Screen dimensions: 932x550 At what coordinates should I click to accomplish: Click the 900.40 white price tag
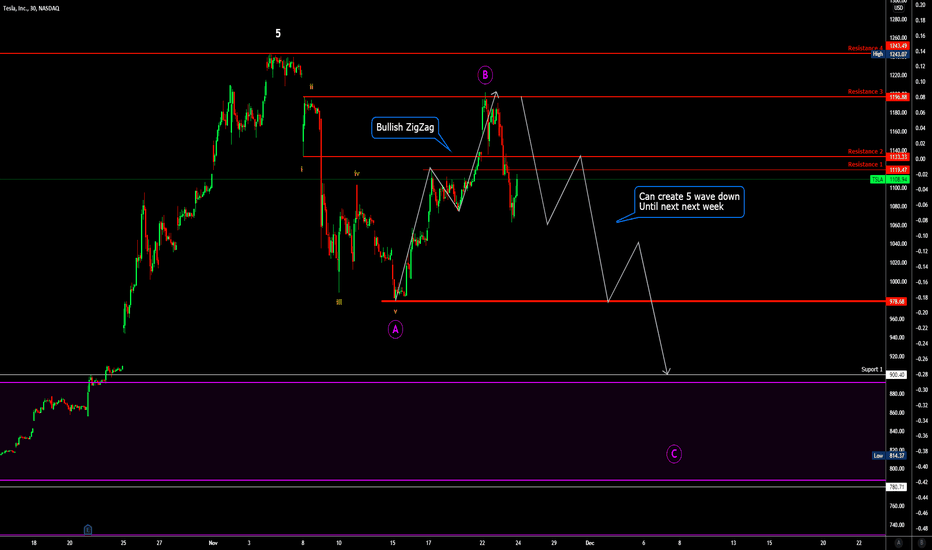[x=897, y=375]
